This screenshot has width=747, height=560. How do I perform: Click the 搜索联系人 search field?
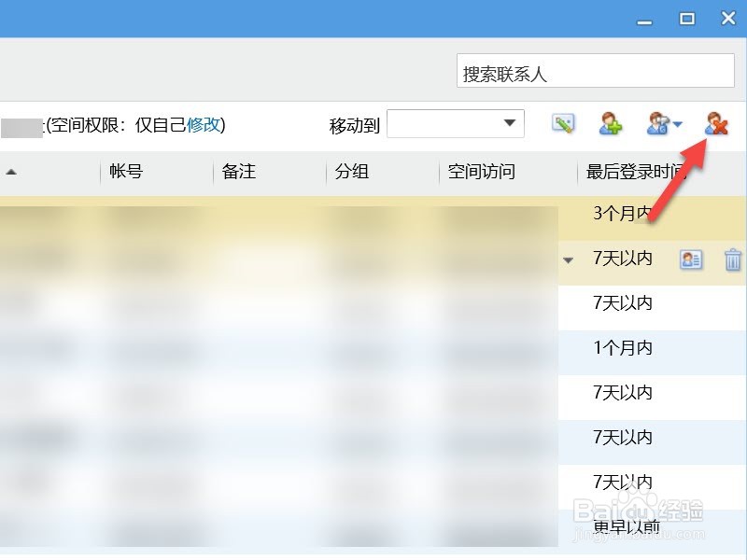click(x=595, y=70)
